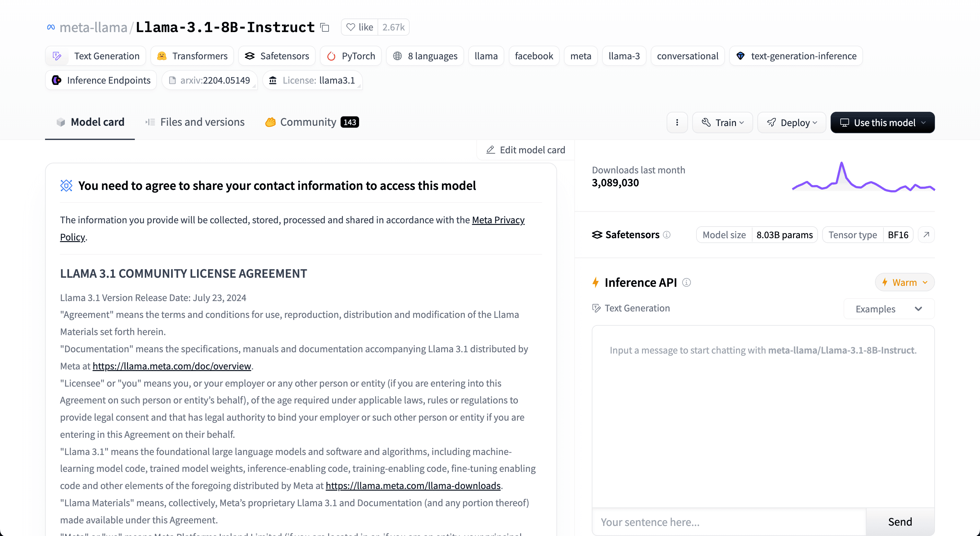
Task: Click the Inference API info icon
Action: coord(686,282)
